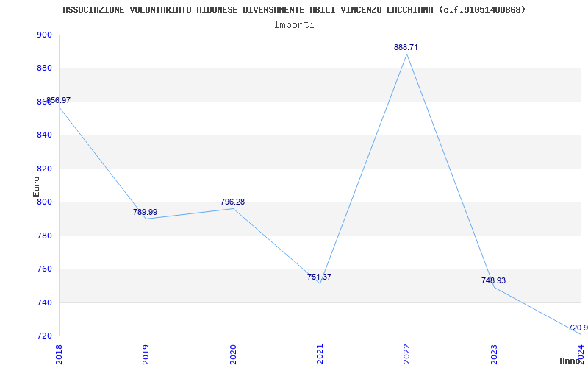
Task: Select the 856.97 data label for 2018
Action: (58, 100)
